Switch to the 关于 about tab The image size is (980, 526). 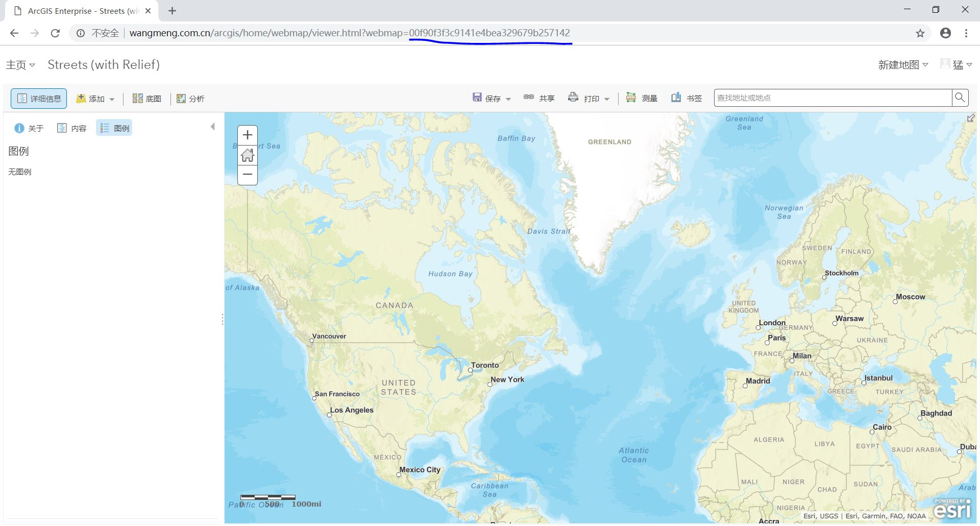[29, 128]
